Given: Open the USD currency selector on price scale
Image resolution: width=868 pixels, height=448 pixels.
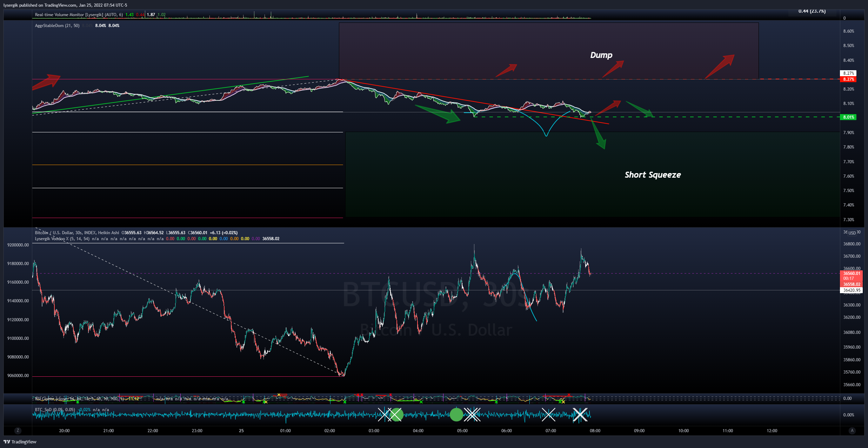Looking at the screenshot, I should pos(852,233).
